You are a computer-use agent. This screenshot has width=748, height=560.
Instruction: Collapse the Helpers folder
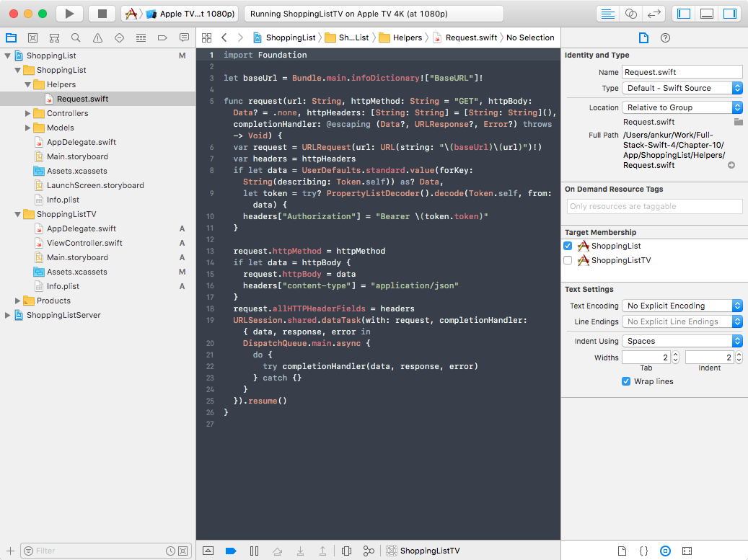(x=27, y=84)
